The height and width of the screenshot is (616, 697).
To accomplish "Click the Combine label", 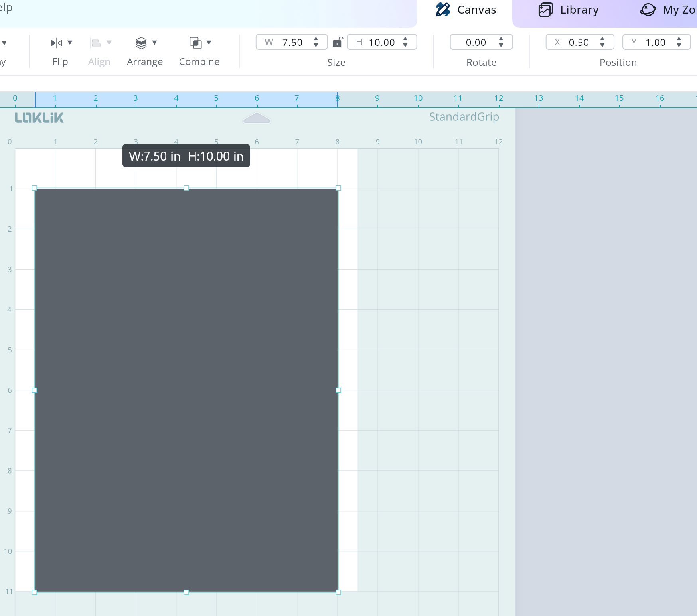I will (x=199, y=62).
